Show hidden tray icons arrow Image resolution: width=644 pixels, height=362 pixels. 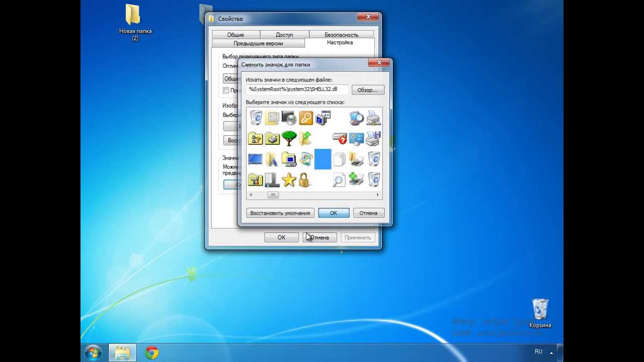(552, 352)
